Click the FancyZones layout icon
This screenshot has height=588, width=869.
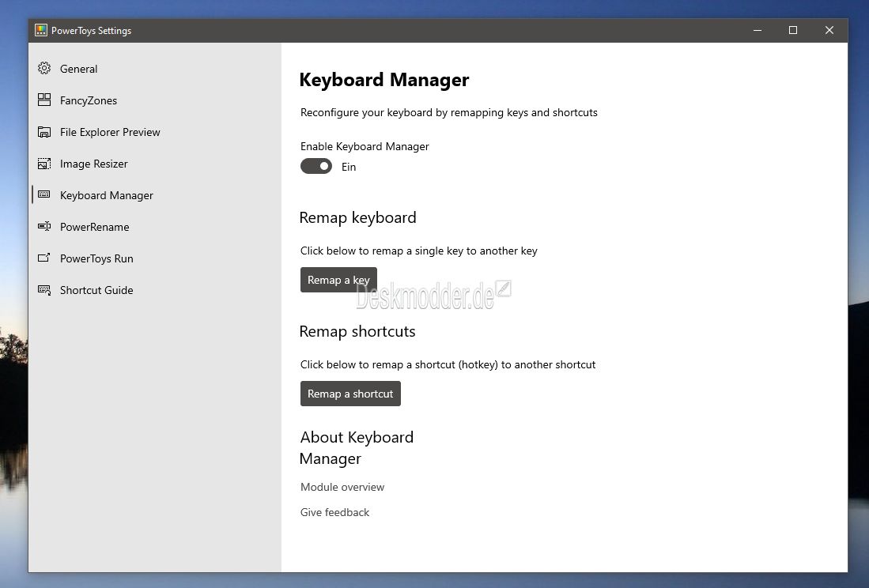tap(44, 100)
